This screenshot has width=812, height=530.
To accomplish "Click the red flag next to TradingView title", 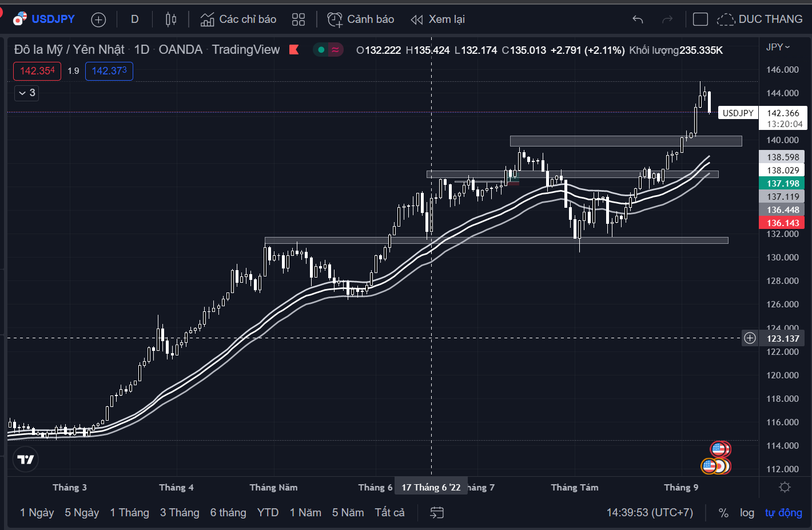I will tap(294, 50).
